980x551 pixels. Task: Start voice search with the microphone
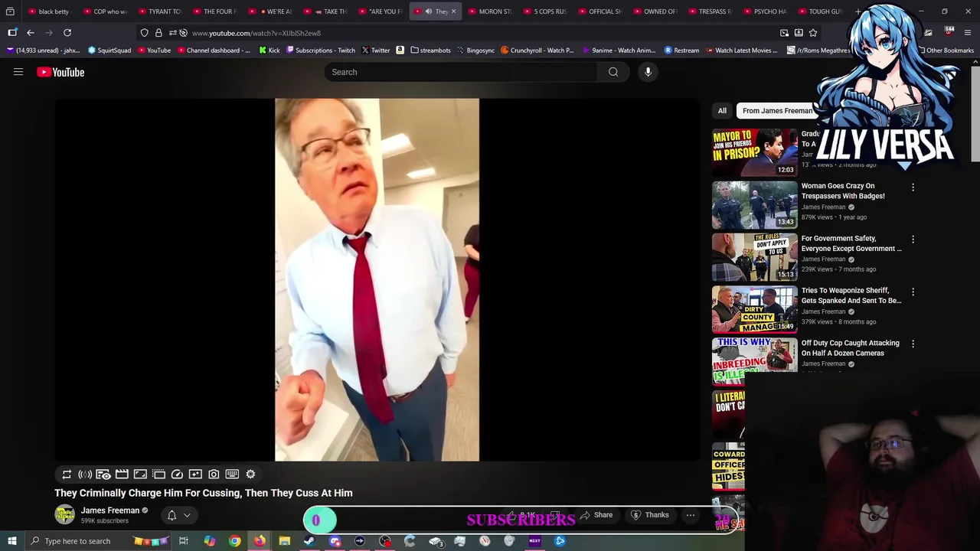(x=648, y=72)
